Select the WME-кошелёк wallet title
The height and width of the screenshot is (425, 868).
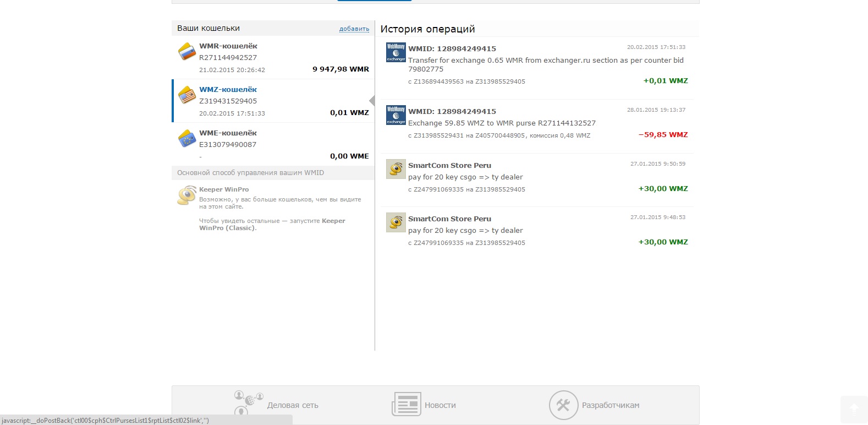pyautogui.click(x=228, y=133)
